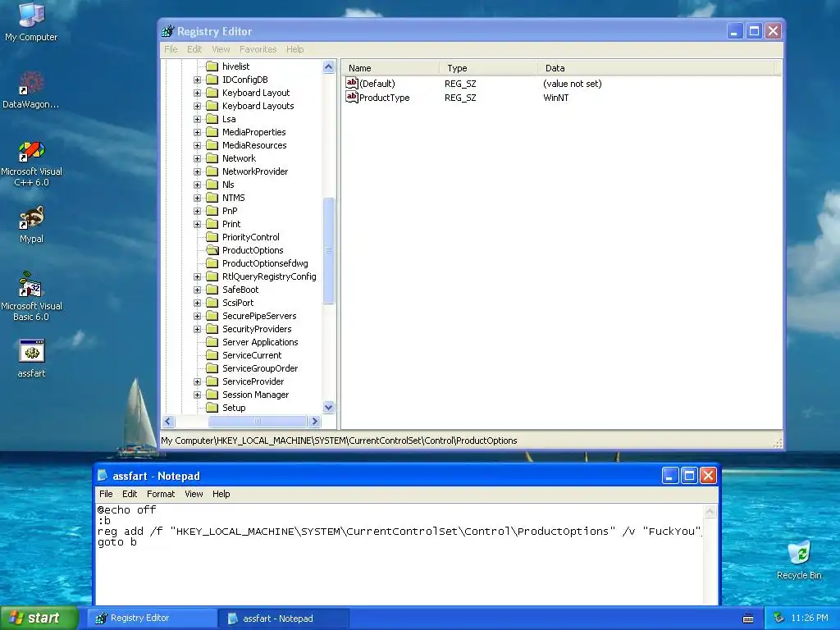Open Notepad View menu
The height and width of the screenshot is (630, 840).
[x=194, y=494]
